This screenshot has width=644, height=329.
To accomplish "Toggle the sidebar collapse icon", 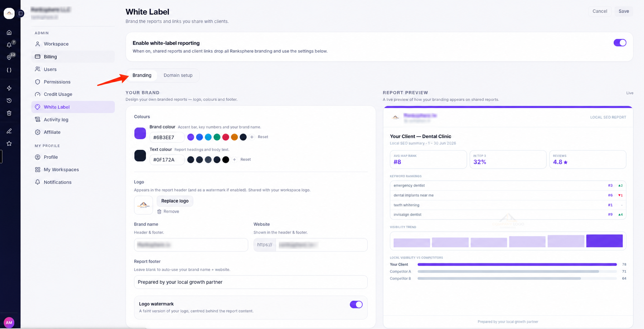I will [x=21, y=14].
